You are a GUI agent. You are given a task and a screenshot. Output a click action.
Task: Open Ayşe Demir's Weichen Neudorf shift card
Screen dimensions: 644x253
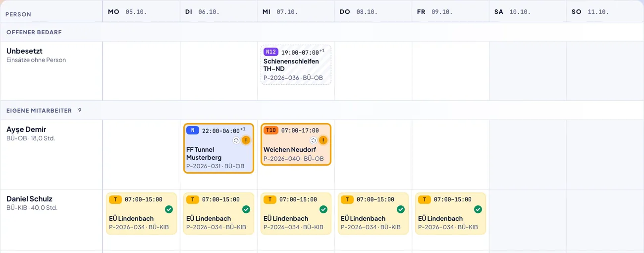pyautogui.click(x=296, y=144)
